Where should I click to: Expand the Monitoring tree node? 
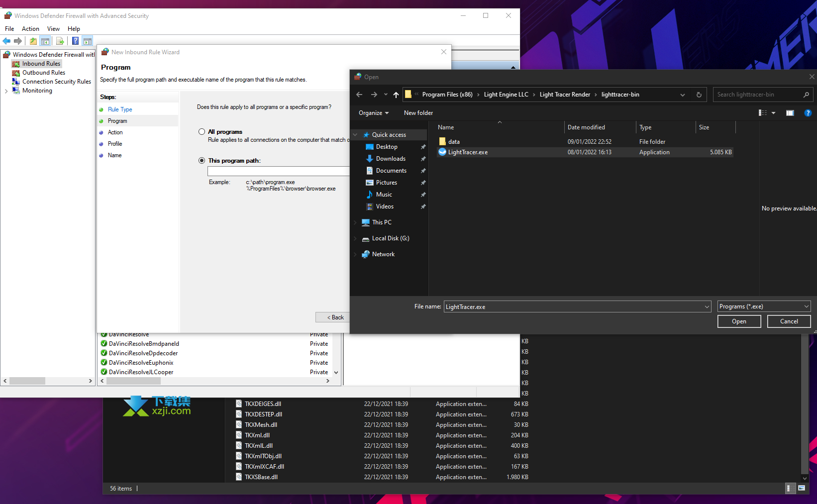tap(6, 91)
